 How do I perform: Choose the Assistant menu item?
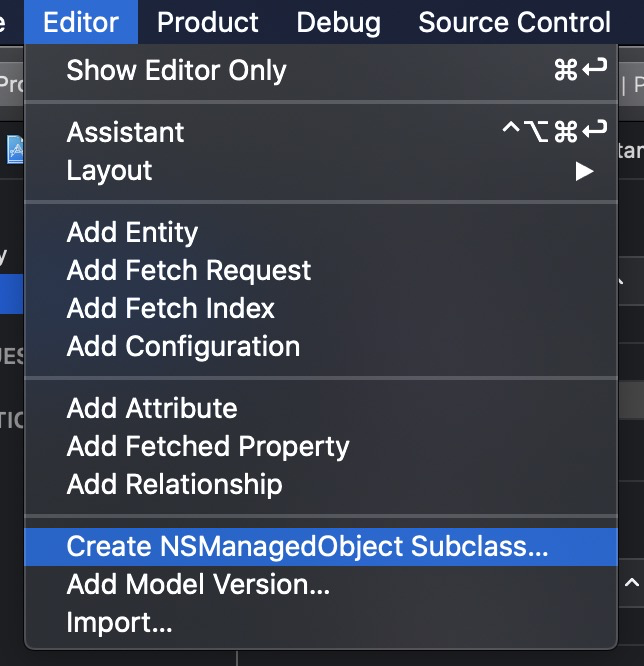point(321,132)
